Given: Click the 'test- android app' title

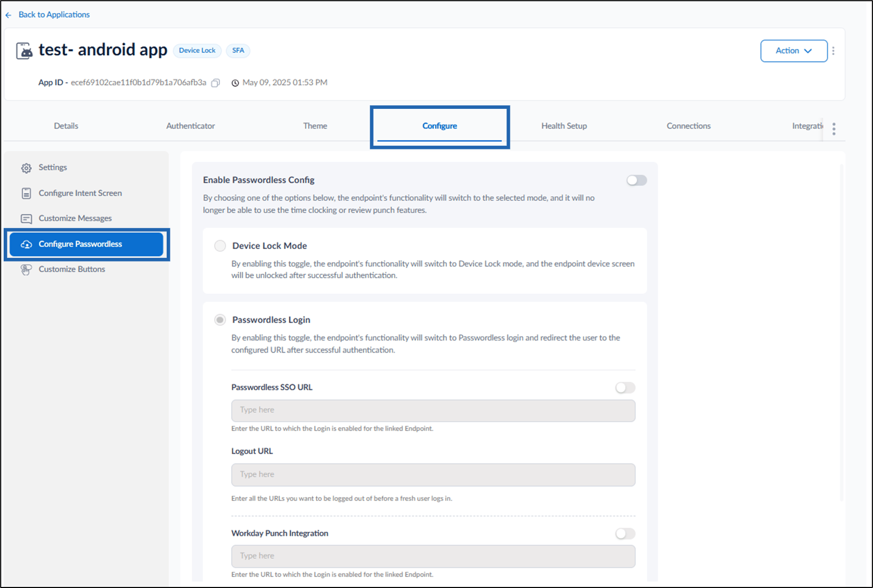Looking at the screenshot, I should (103, 50).
